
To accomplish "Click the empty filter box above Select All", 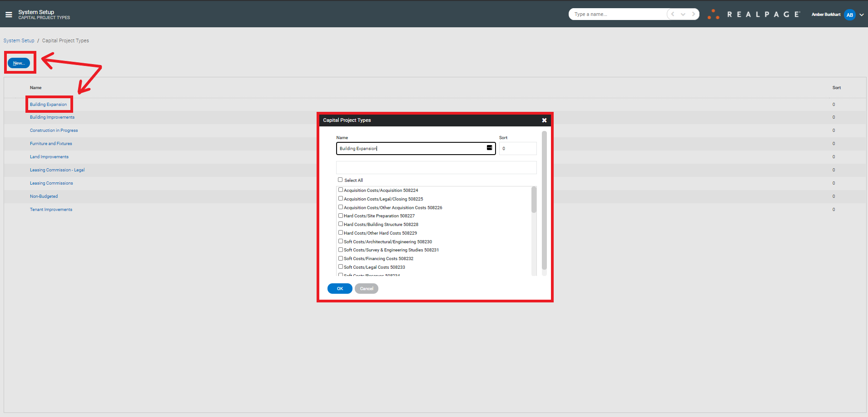I will 436,167.
